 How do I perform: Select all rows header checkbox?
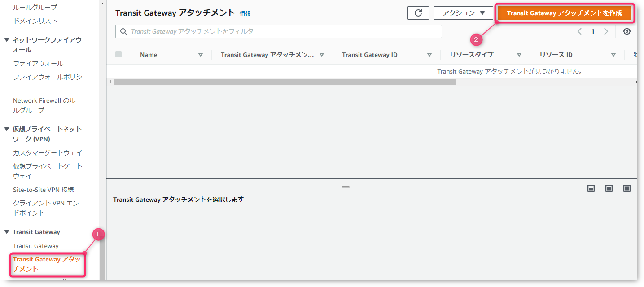118,54
